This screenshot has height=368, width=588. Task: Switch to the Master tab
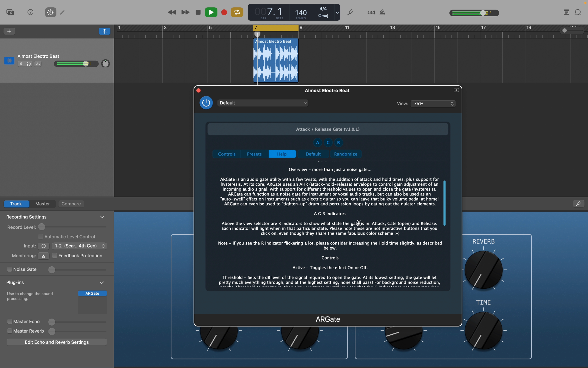pyautogui.click(x=43, y=204)
